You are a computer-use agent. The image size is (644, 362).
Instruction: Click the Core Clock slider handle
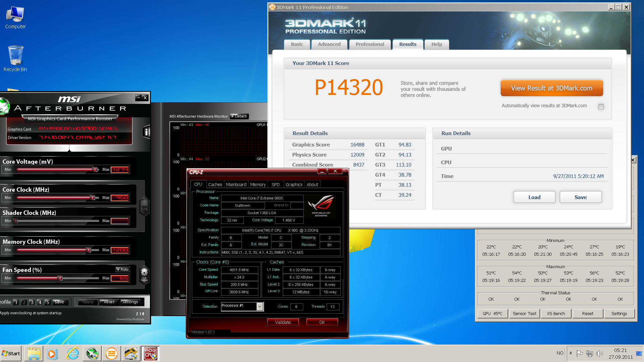(x=93, y=198)
